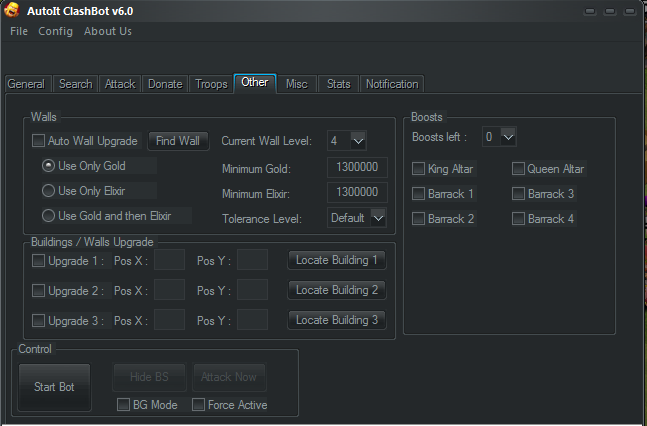Switch to the Stats tab
This screenshot has width=647, height=426.
(x=339, y=84)
